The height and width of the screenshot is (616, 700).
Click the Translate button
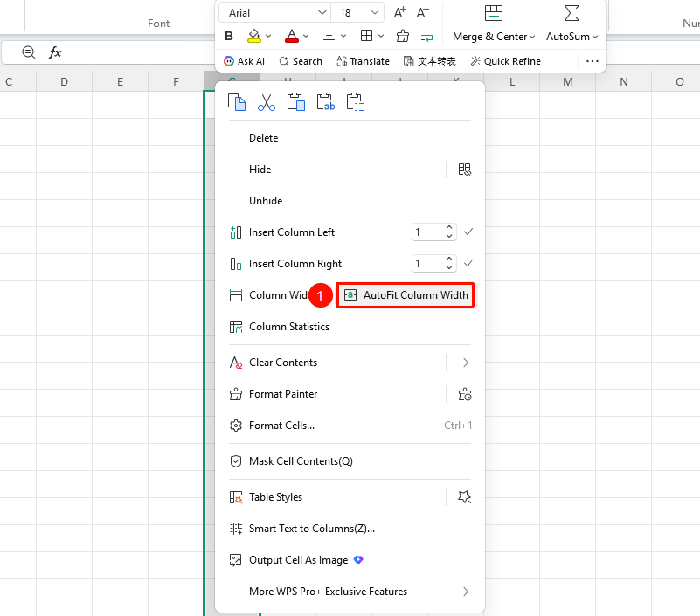[x=363, y=61]
